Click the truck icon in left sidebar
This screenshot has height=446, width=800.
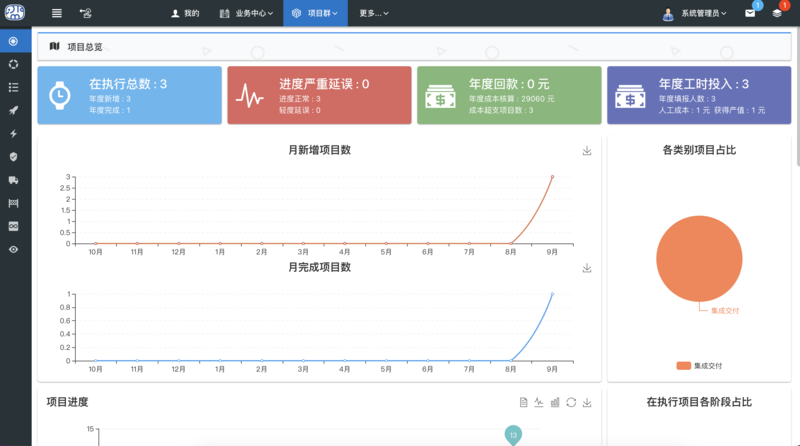pos(13,180)
